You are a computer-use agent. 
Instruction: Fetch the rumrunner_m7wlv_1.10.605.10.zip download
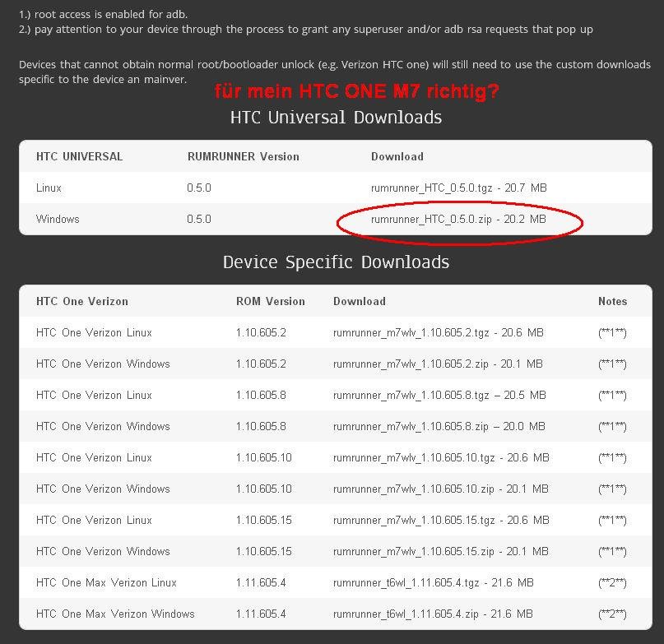pyautogui.click(x=441, y=489)
